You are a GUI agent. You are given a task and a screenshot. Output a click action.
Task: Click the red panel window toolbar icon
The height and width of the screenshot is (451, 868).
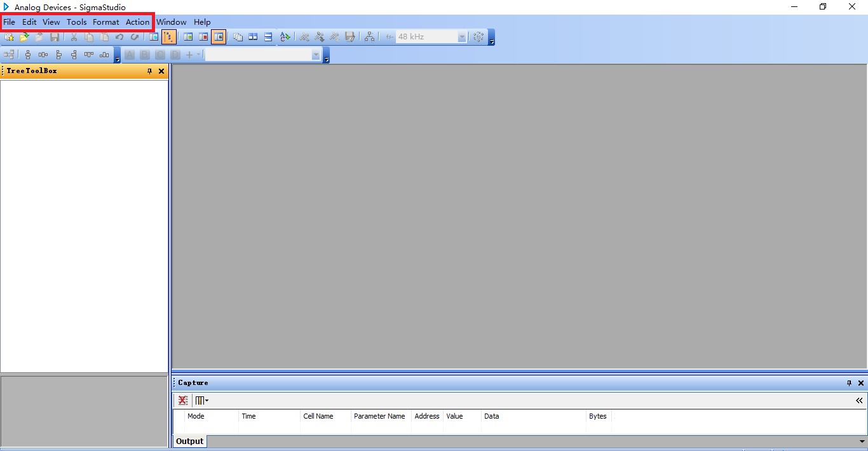click(203, 37)
